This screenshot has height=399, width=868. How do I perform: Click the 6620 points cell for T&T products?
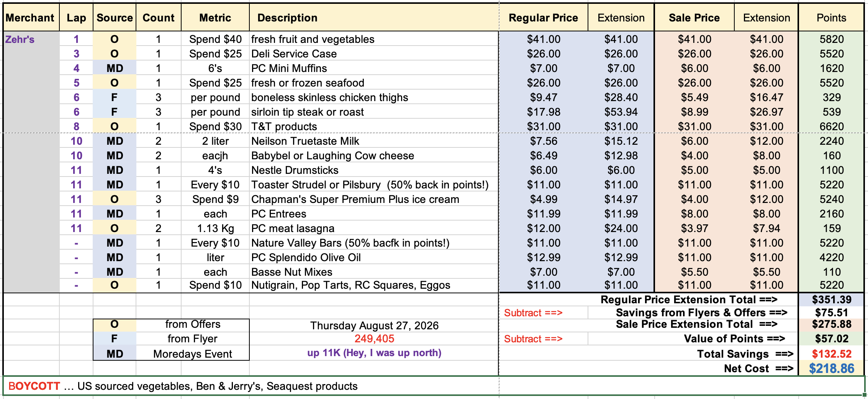831,126
